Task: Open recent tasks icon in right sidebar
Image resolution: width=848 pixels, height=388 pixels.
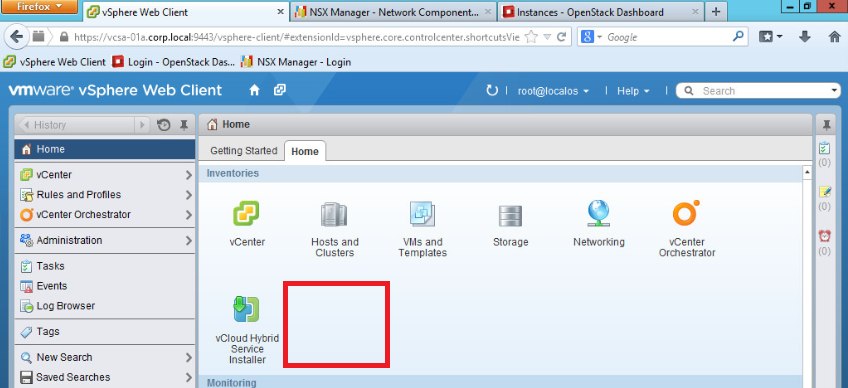Action: (x=824, y=148)
